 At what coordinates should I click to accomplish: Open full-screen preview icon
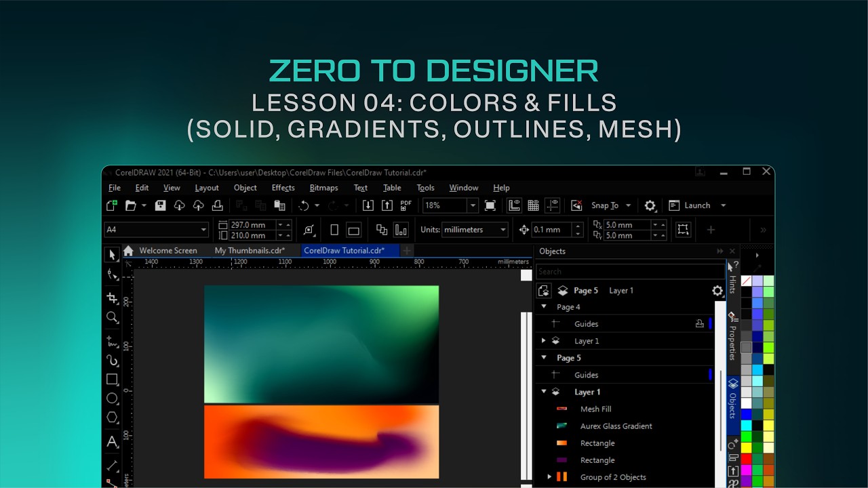pyautogui.click(x=490, y=205)
